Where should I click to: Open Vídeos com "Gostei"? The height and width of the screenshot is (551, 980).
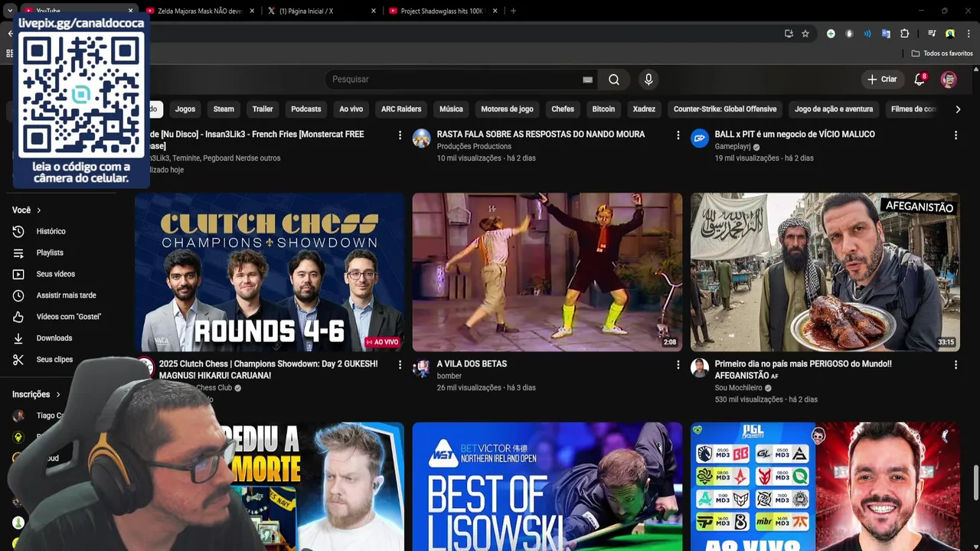(68, 317)
